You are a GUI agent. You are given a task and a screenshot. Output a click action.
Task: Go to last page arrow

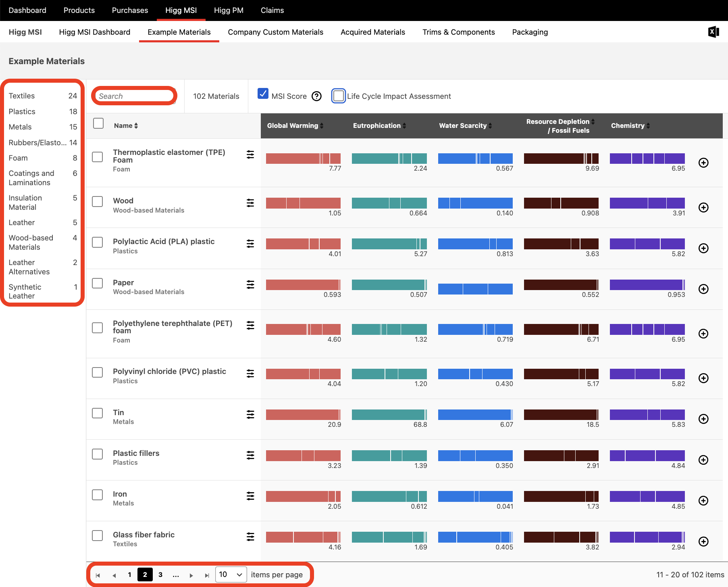[x=207, y=575]
